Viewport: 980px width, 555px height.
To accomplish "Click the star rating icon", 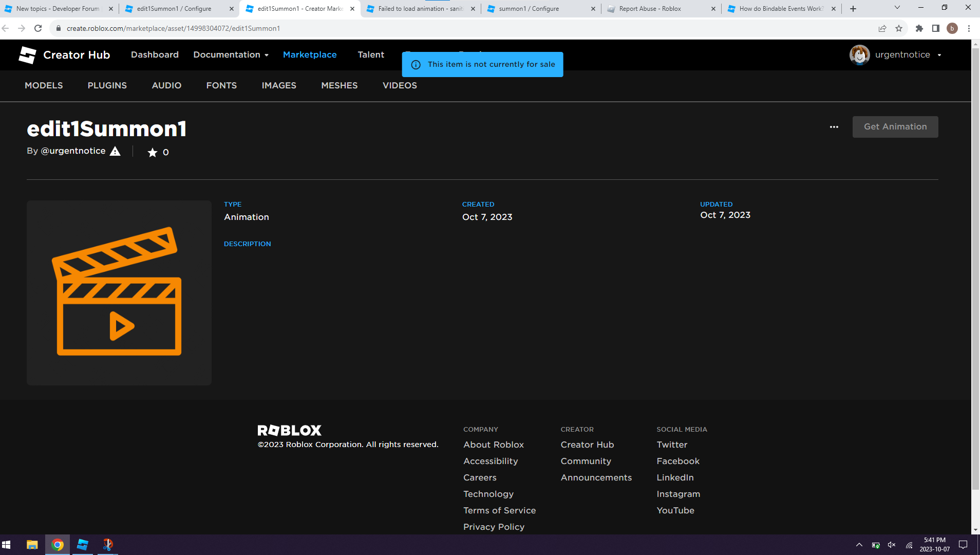I will click(152, 152).
